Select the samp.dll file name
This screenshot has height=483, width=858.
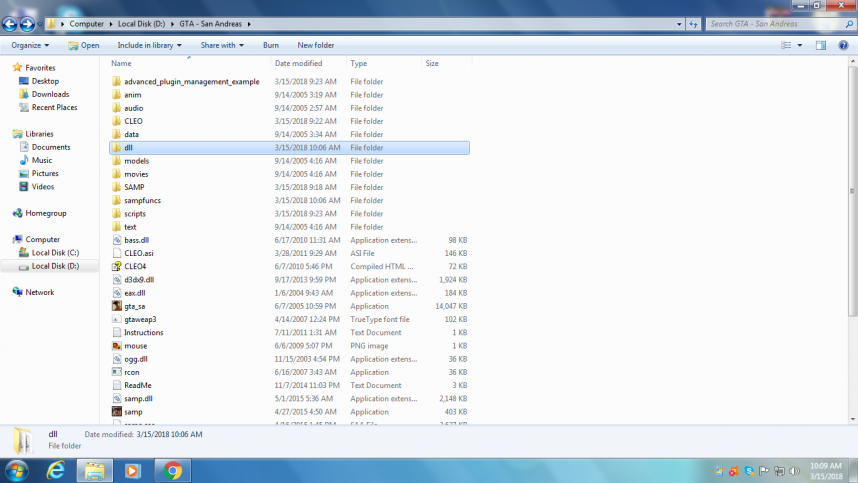tap(138, 399)
